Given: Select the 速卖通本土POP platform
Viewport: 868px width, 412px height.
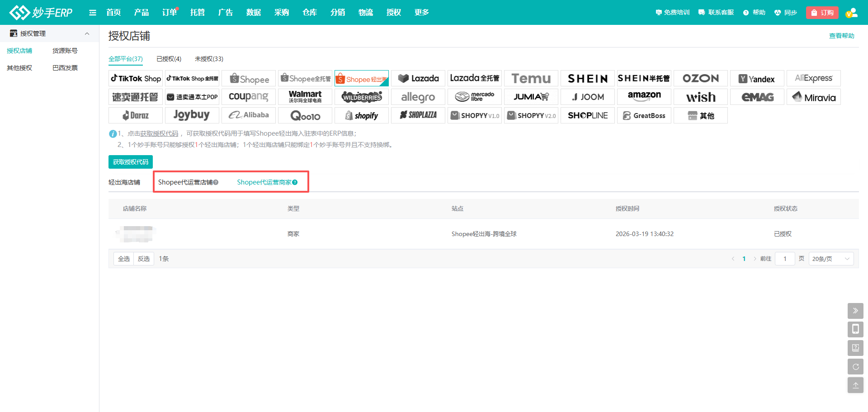Looking at the screenshot, I should coord(192,97).
